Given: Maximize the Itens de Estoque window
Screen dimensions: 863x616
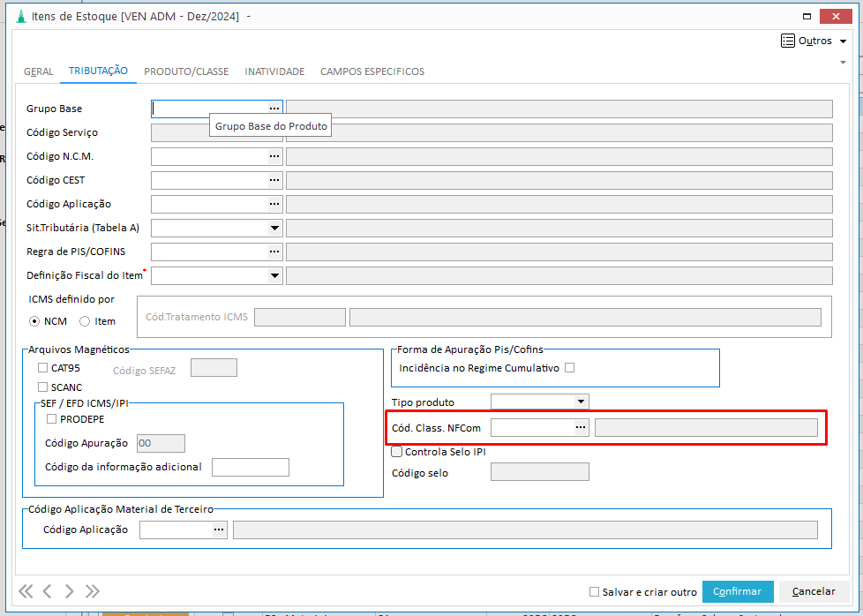Looking at the screenshot, I should [x=807, y=17].
